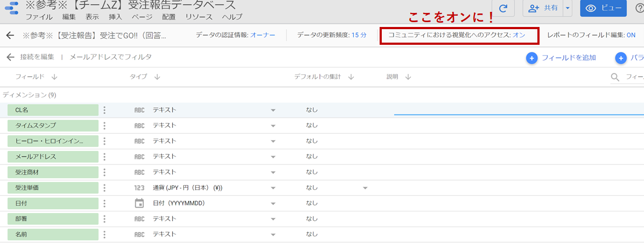Open type dropdown for タイムスタンプ

[x=272, y=126]
